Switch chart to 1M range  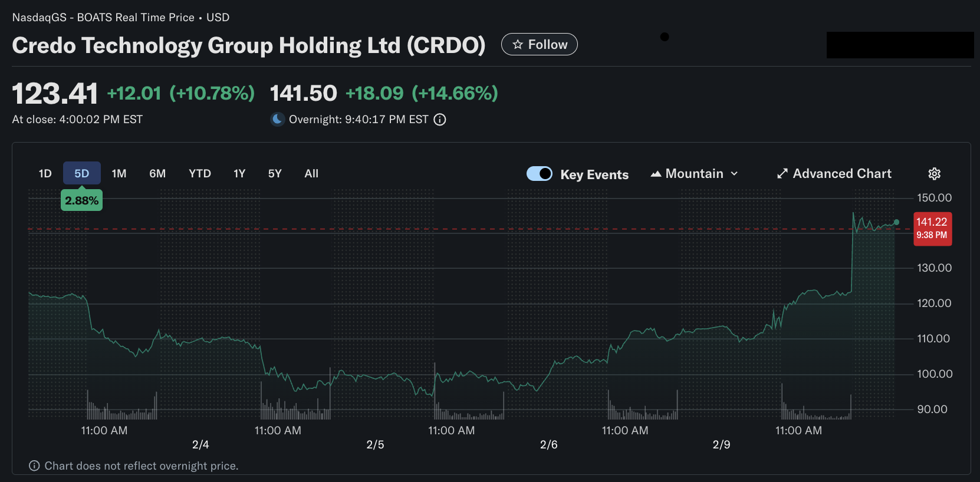(119, 174)
